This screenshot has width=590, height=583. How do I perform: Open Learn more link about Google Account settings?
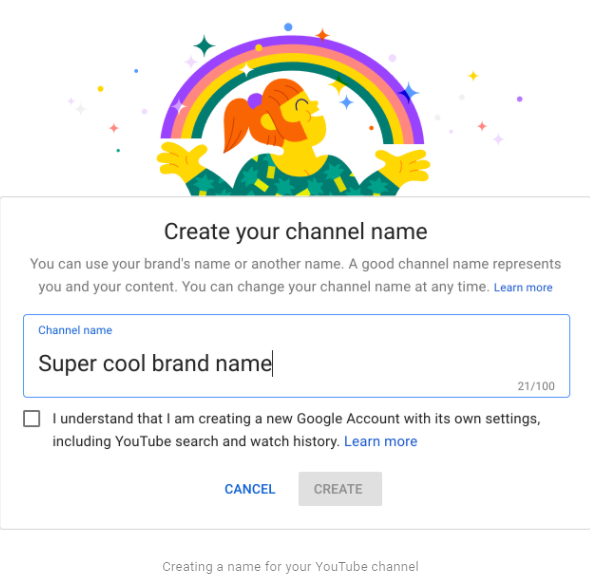(381, 441)
